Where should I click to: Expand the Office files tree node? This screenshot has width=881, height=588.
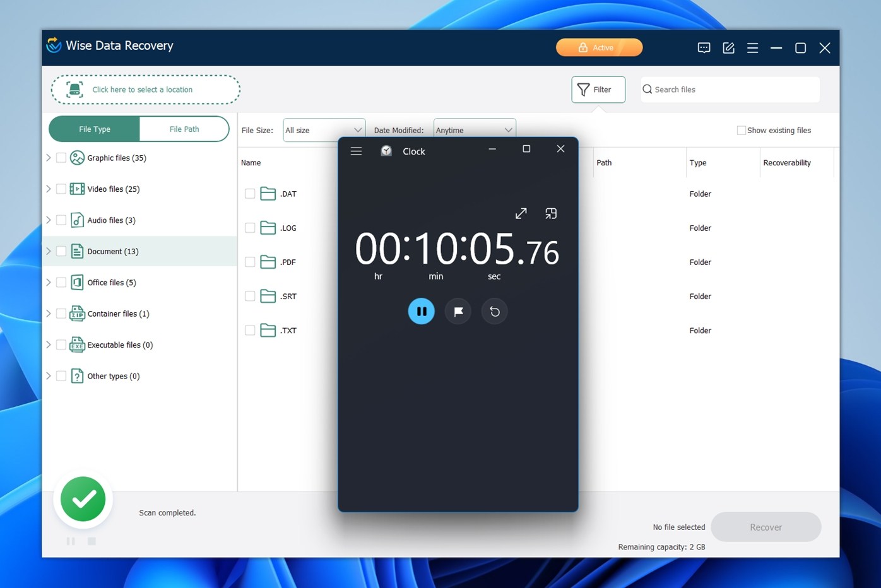click(x=49, y=282)
